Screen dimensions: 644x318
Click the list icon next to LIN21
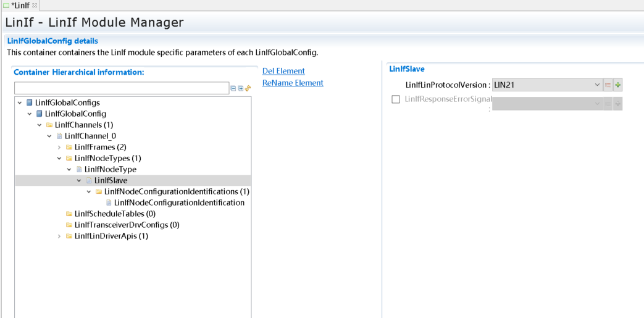608,85
